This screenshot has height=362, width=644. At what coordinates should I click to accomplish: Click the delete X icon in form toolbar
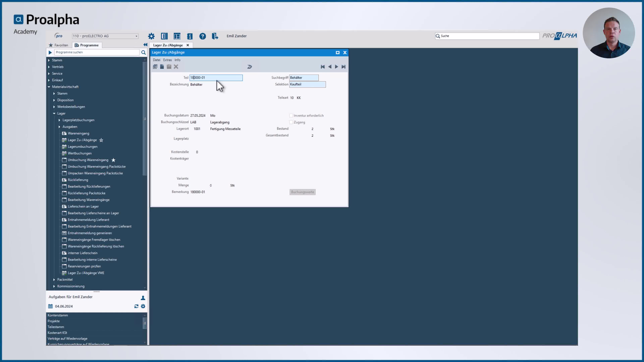[x=176, y=67]
